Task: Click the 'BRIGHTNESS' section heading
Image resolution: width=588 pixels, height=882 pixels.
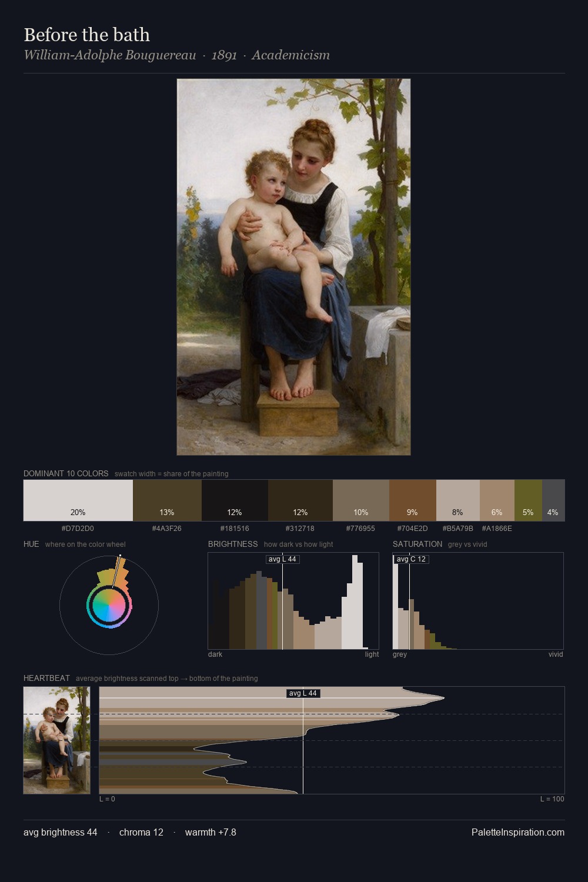Action: [233, 544]
